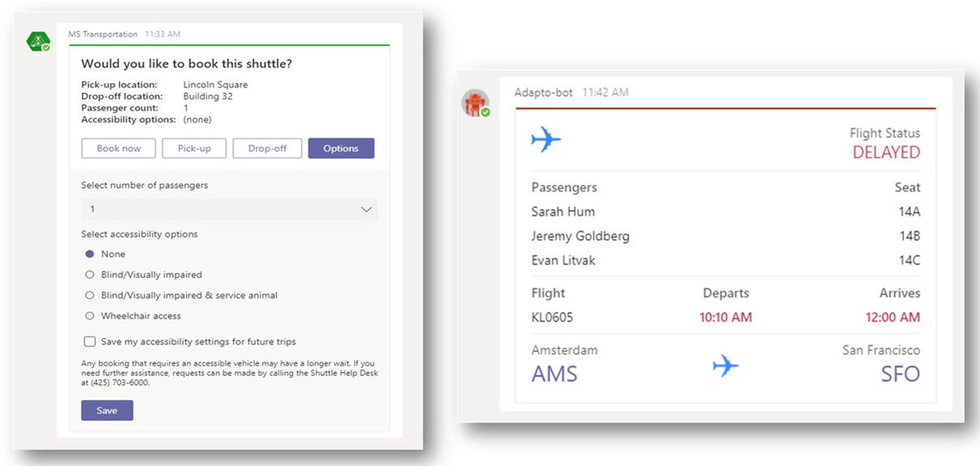The image size is (980, 466).
Task: Enable Save my accessibility settings for future trips
Action: coord(89,341)
